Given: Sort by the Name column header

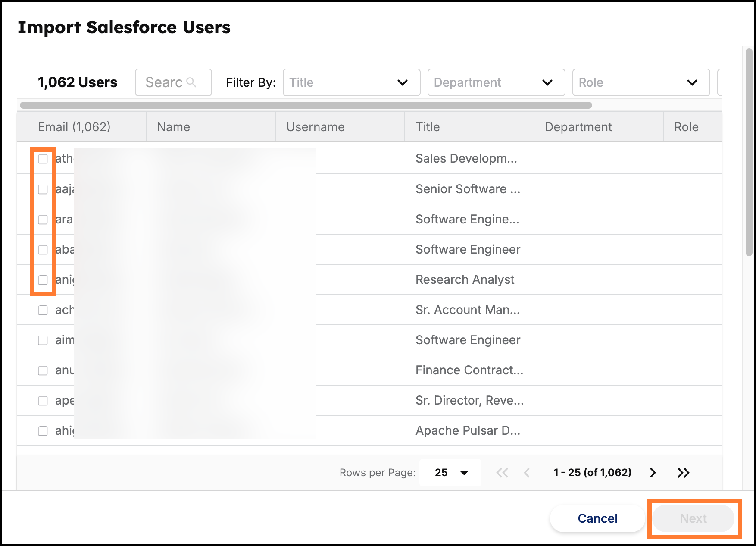Looking at the screenshot, I should 211,127.
